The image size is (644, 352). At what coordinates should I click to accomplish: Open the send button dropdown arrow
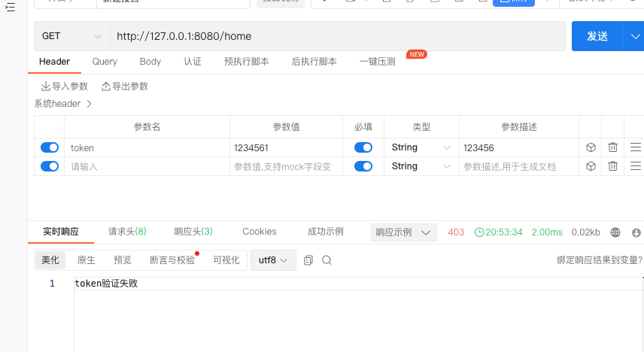point(635,36)
